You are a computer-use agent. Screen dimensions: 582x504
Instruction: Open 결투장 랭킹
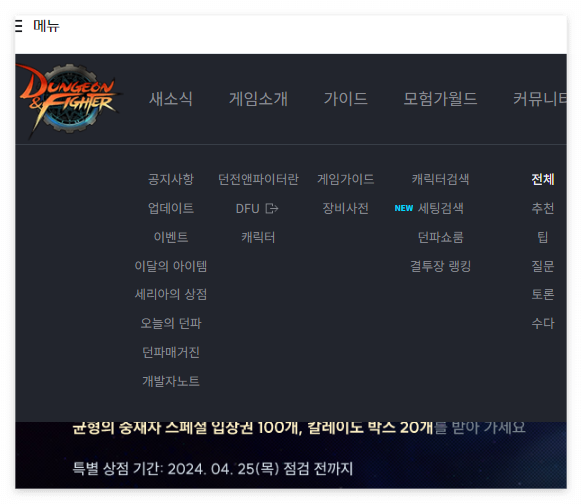(x=440, y=266)
